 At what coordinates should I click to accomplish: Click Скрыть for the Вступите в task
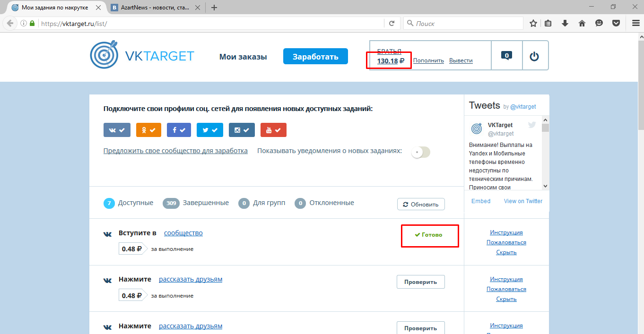(506, 252)
